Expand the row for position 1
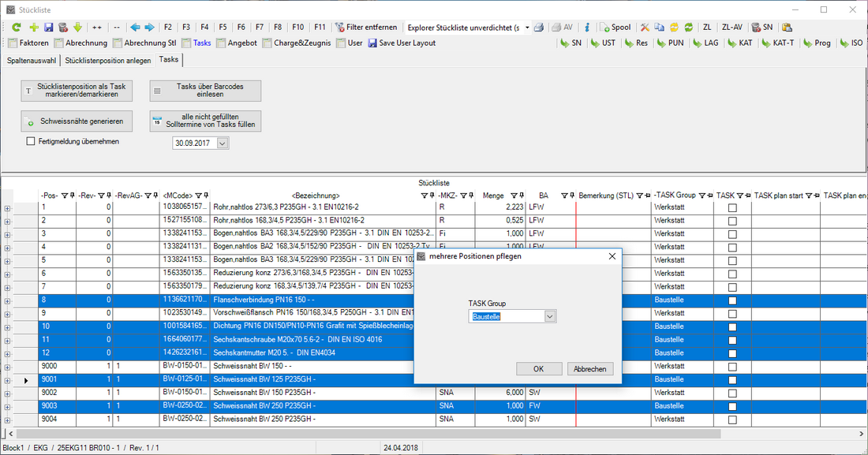 (x=8, y=208)
